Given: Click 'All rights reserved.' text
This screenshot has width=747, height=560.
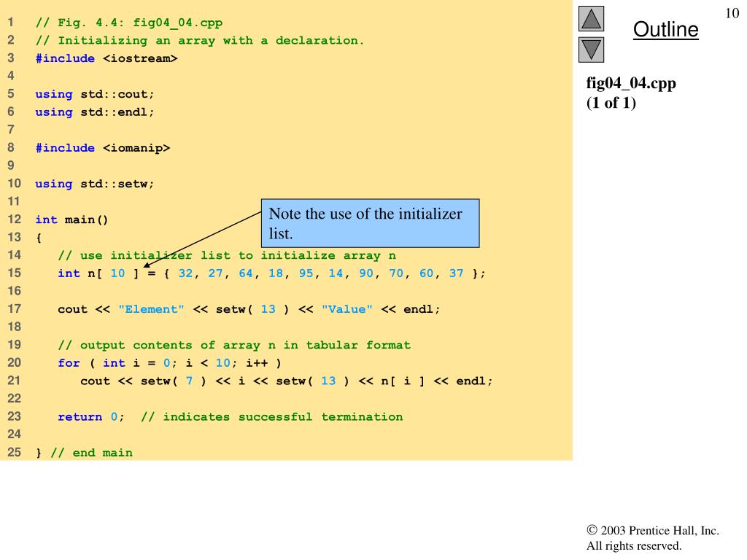Looking at the screenshot, I should click(634, 545).
